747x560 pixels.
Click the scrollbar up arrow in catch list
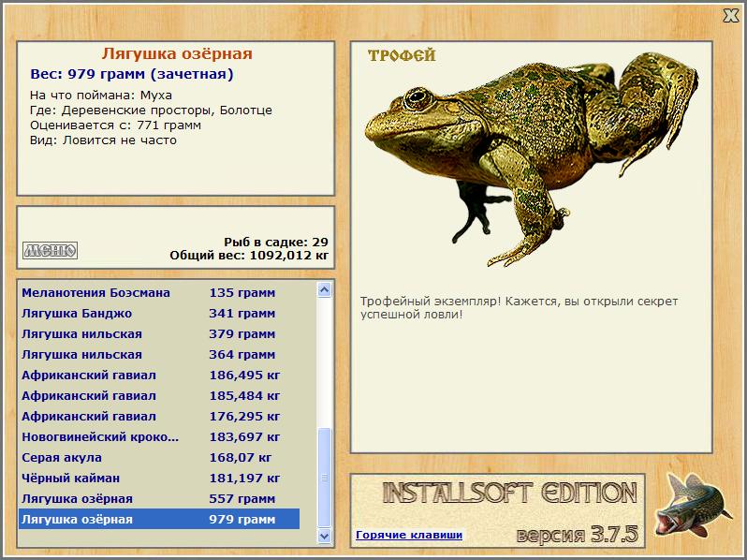324,289
